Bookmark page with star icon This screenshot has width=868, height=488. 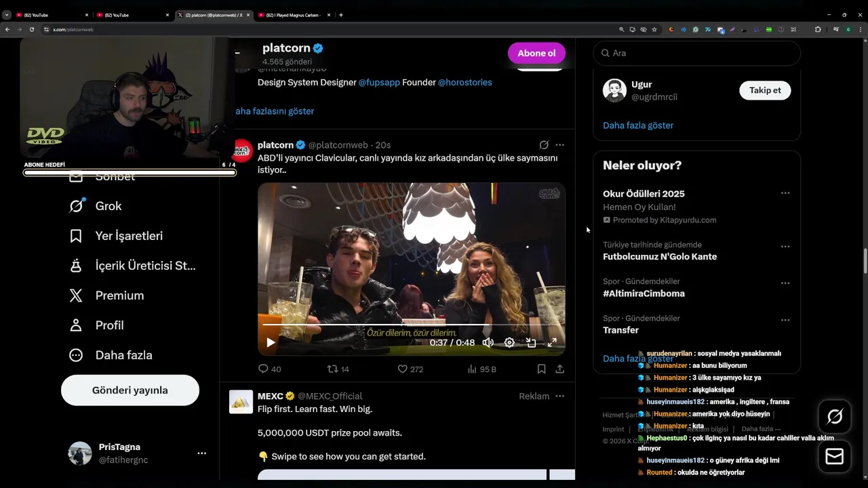point(654,29)
